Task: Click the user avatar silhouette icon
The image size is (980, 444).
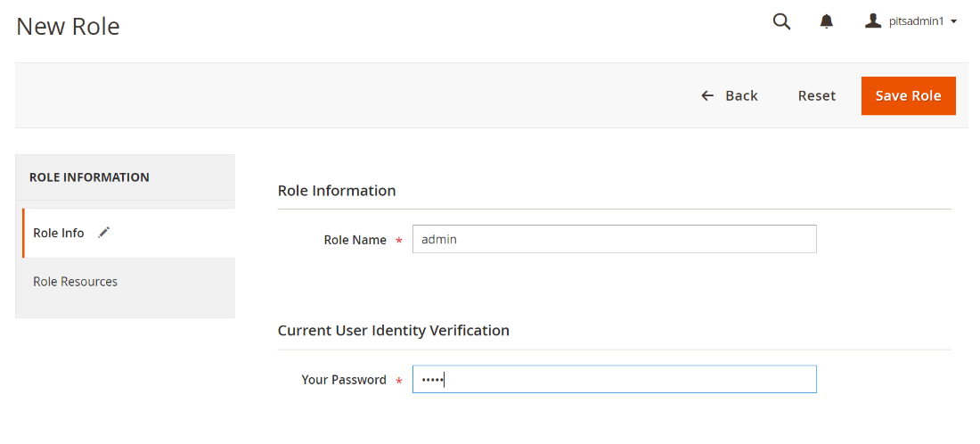Action: coord(873,21)
